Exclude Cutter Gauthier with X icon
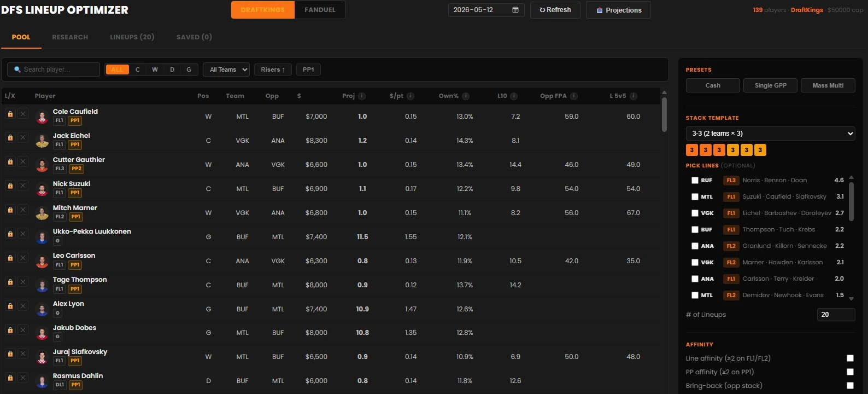 [23, 162]
